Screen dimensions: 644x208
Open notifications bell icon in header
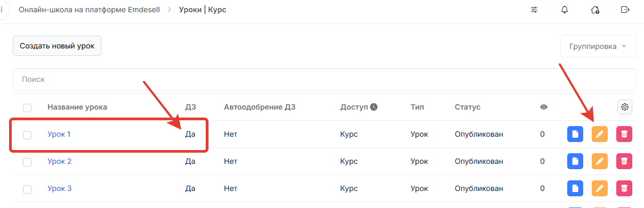point(565,10)
